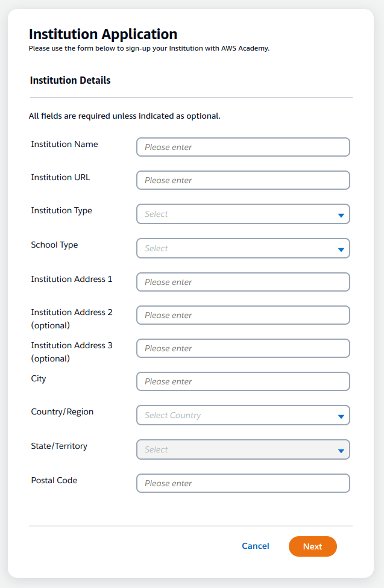Viewport: 384px width, 588px height.
Task: Click the Country/Region dropdown arrow icon
Action: [341, 416]
